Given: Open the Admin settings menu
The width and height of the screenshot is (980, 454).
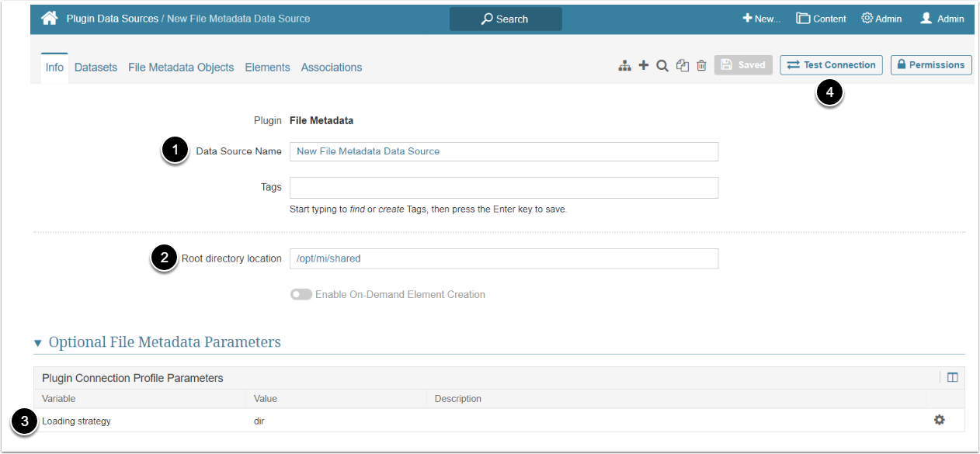Looking at the screenshot, I should (x=881, y=19).
